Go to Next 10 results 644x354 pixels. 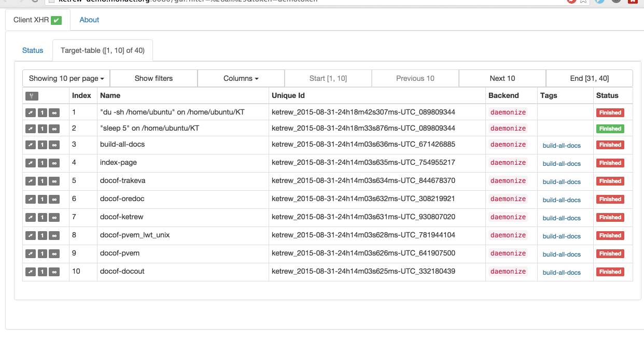coord(502,78)
